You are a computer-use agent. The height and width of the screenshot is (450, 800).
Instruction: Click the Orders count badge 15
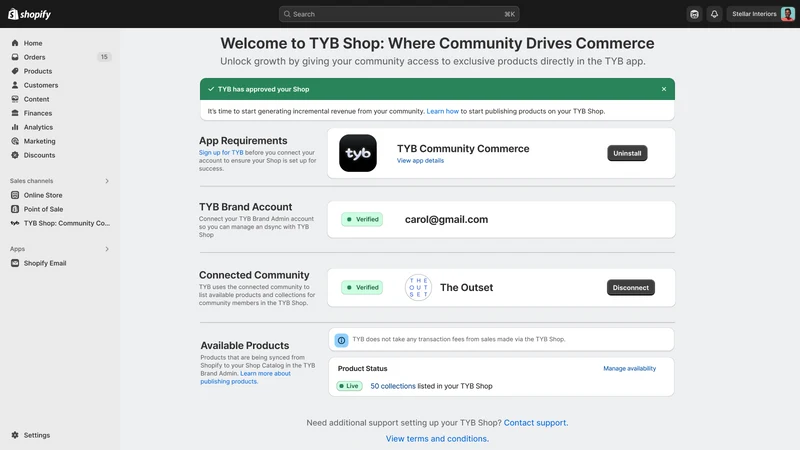(x=104, y=57)
